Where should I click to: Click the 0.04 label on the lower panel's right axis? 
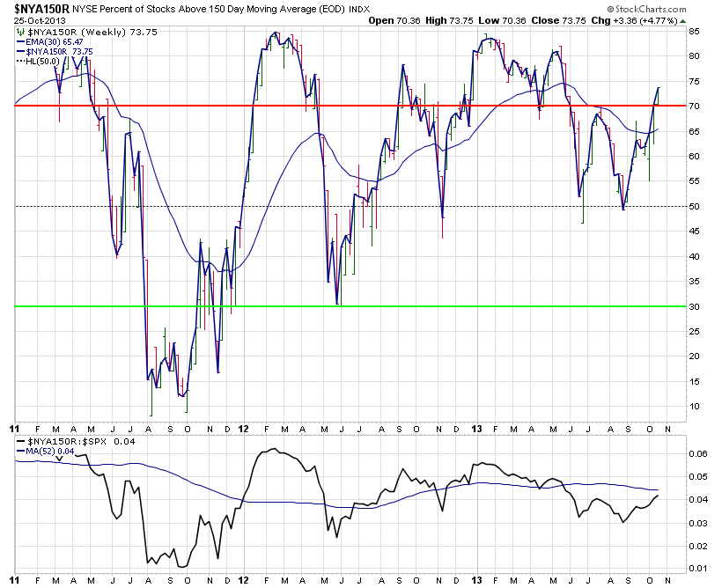pyautogui.click(x=698, y=500)
